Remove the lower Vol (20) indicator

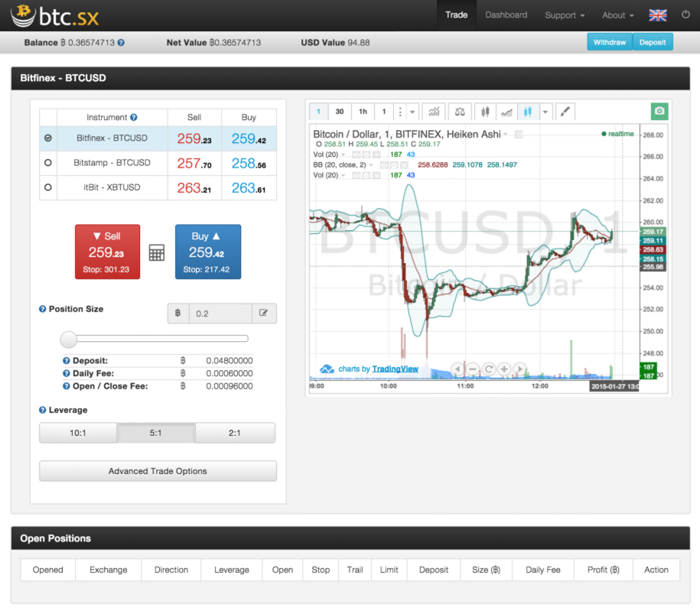377,175
